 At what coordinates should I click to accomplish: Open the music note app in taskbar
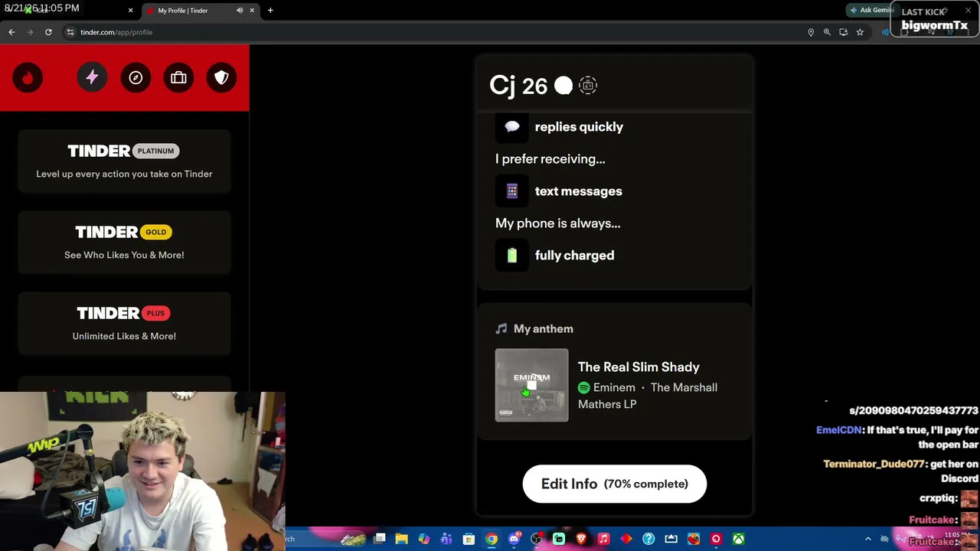coord(603,539)
